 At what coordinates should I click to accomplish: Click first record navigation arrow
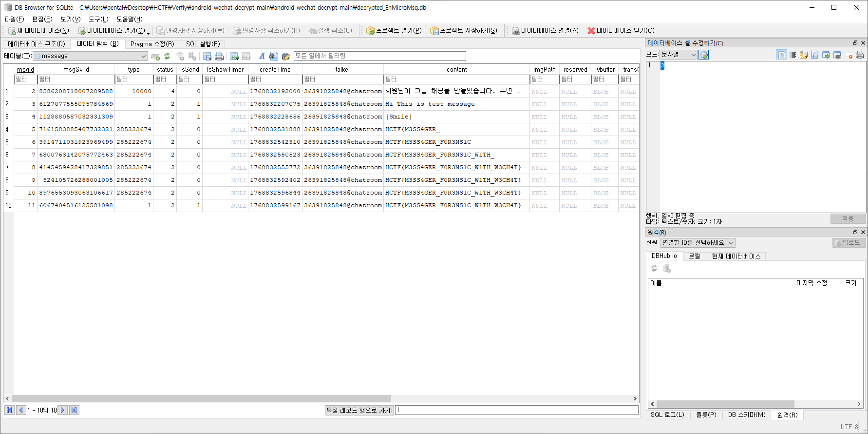click(9, 410)
